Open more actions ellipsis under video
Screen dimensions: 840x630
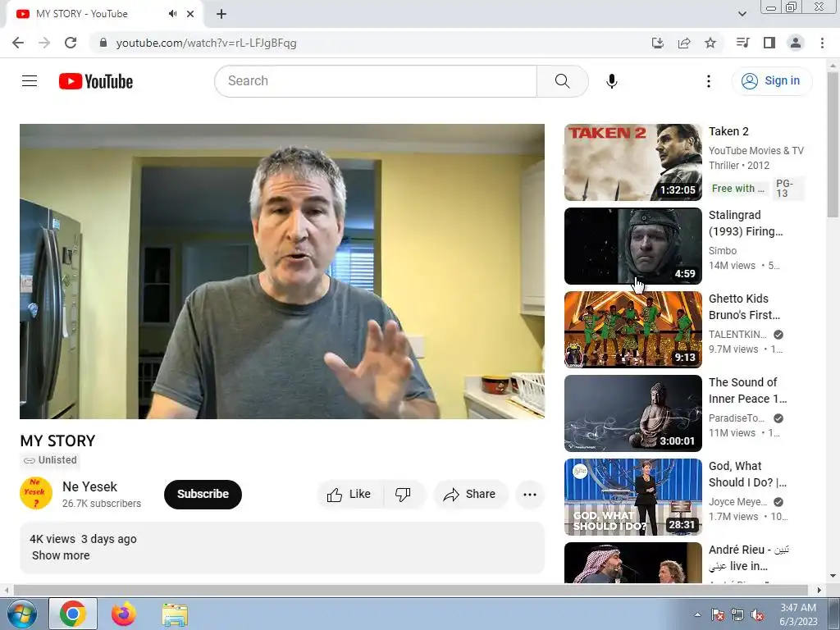(x=530, y=494)
